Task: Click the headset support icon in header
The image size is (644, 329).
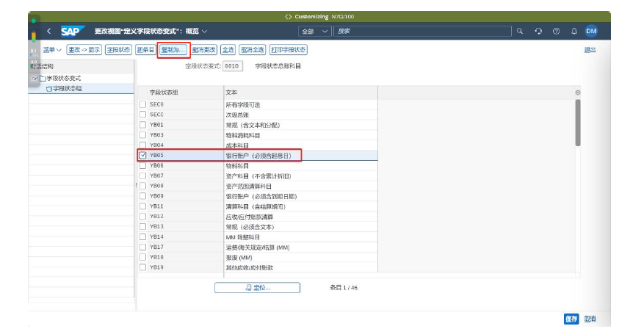Action: (538, 32)
